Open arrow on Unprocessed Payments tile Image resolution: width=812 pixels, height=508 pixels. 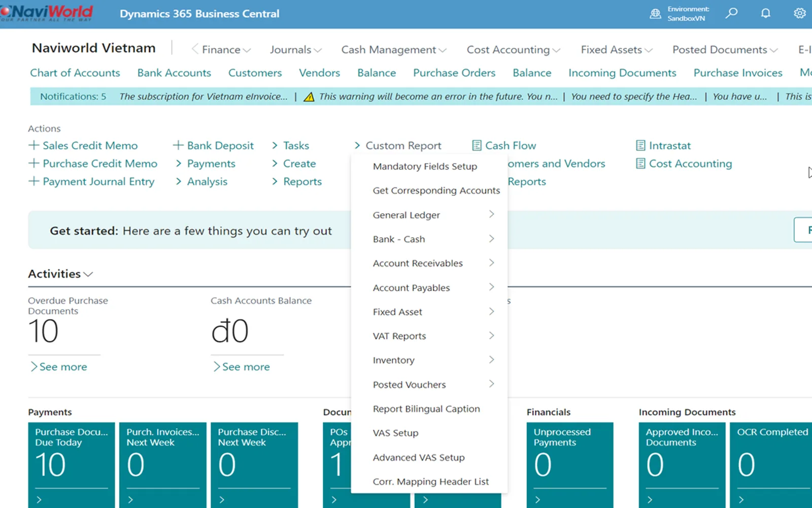click(537, 500)
